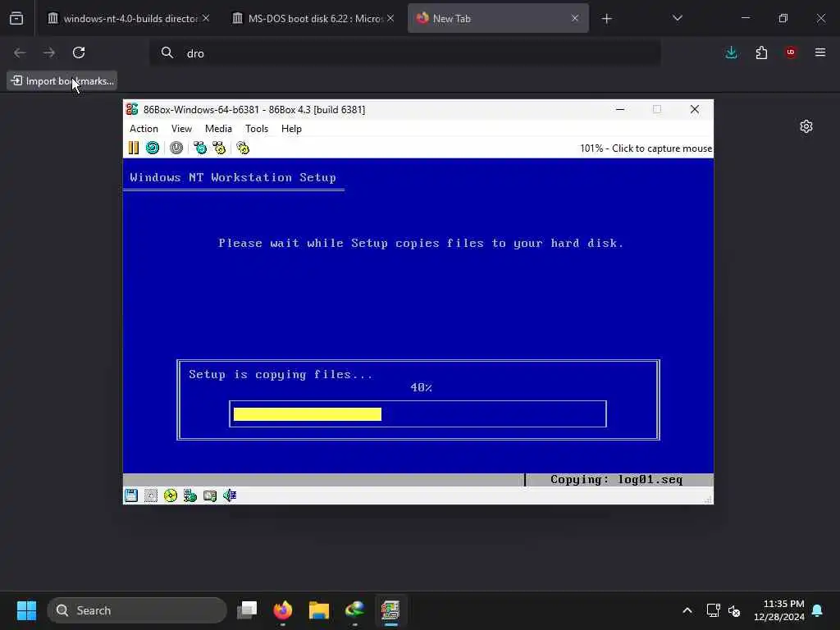Click the network status bar icon
840x630 pixels.
click(190, 495)
